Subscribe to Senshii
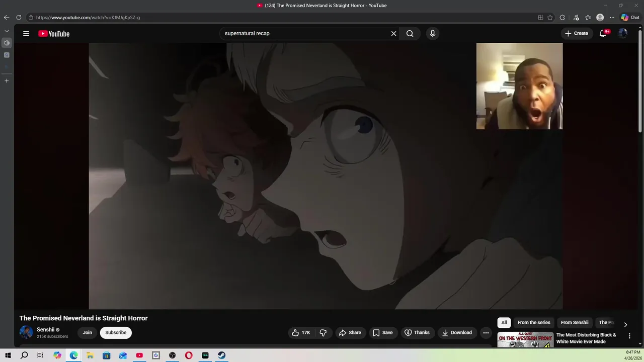The height and width of the screenshot is (362, 644). 116,333
